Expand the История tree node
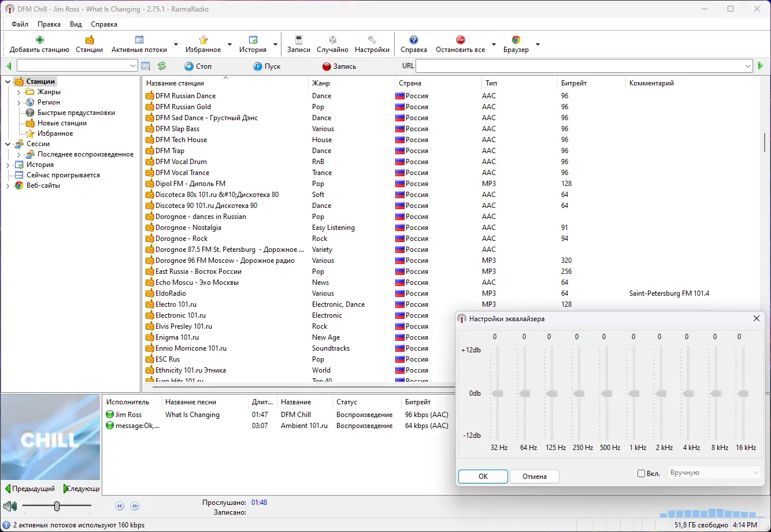Viewport: 771px width, 532px height. click(8, 165)
